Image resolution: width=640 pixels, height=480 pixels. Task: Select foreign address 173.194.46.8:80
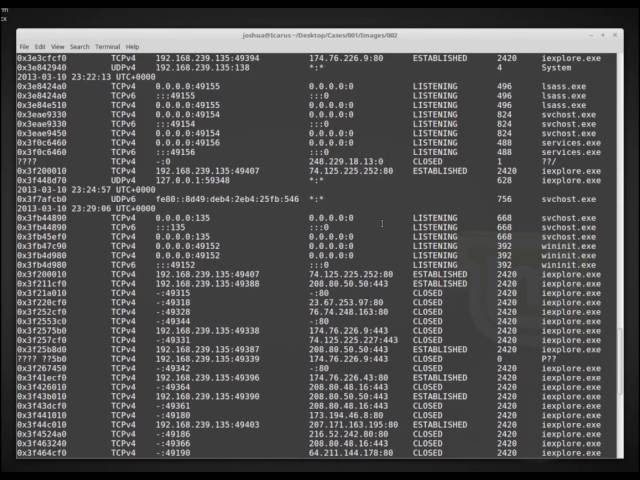[346, 415]
